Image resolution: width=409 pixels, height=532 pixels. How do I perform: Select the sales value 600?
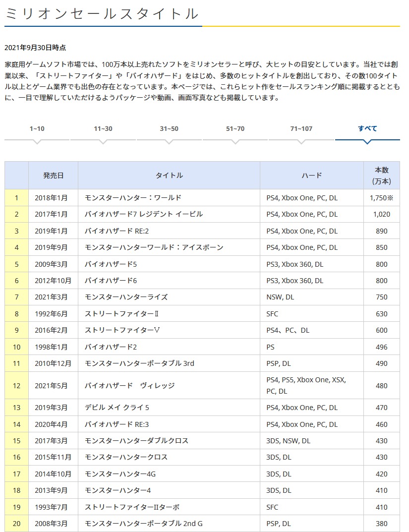click(382, 331)
